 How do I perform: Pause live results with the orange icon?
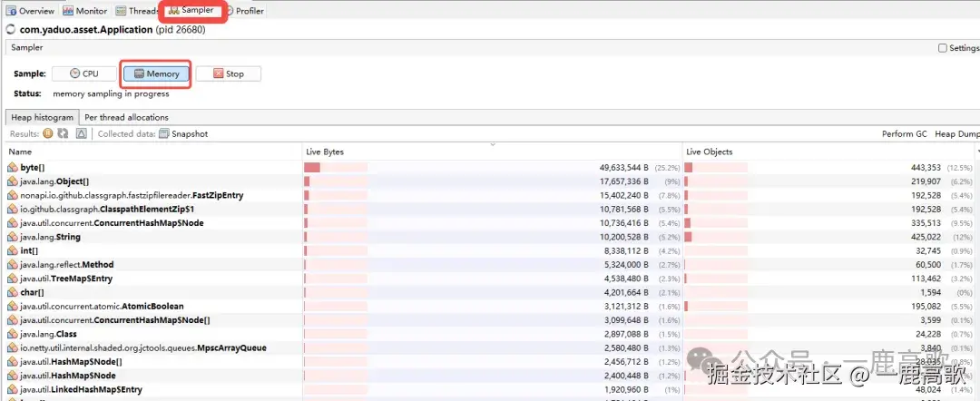click(48, 133)
